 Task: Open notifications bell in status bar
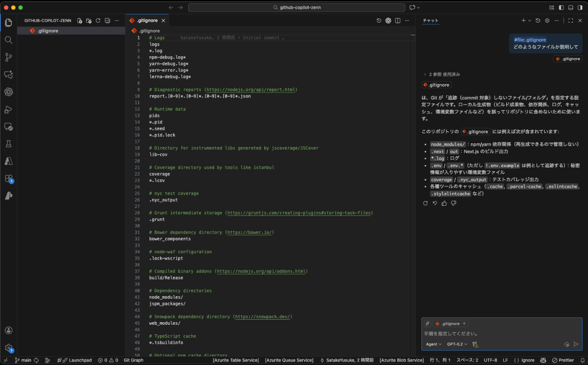click(583, 360)
